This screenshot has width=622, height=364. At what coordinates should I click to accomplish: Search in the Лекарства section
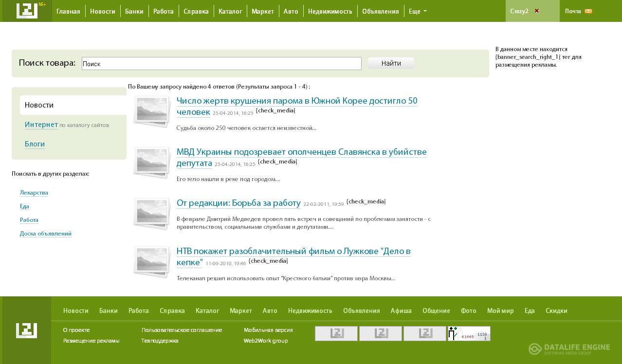(x=34, y=193)
